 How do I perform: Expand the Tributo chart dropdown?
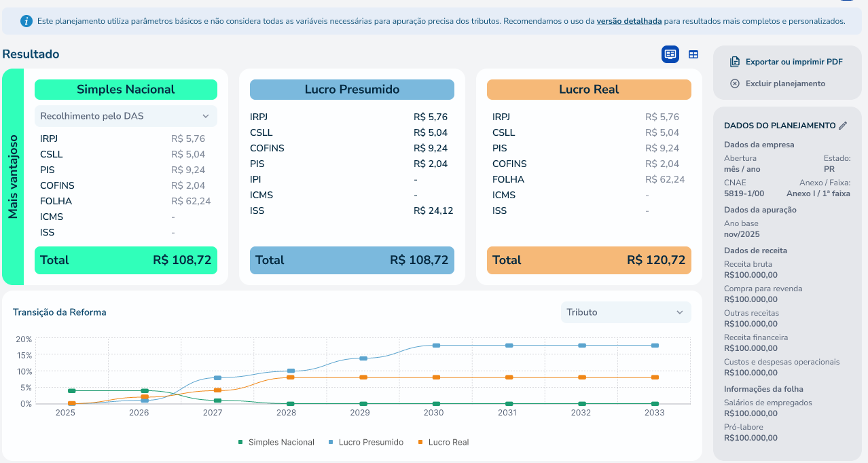click(626, 312)
